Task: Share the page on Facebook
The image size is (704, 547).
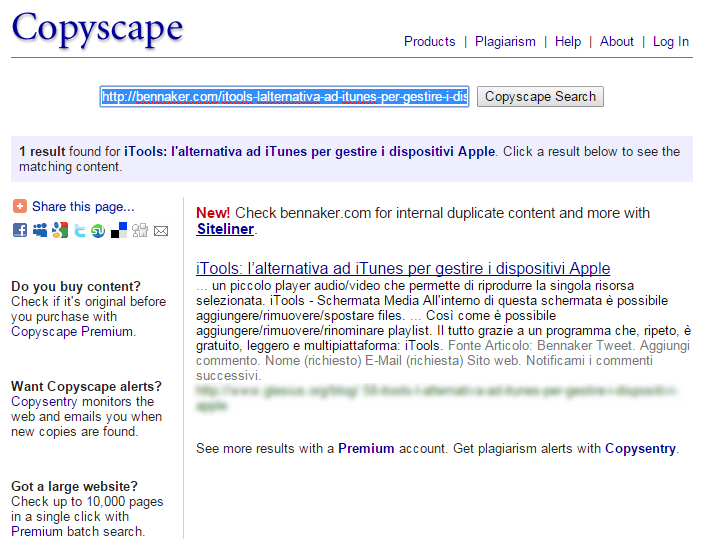Action: [x=19, y=230]
